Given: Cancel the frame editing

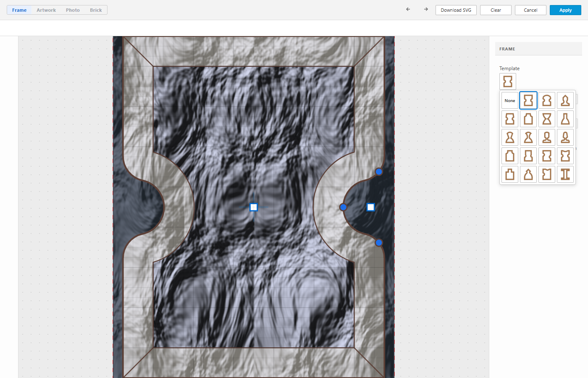Looking at the screenshot, I should tap(530, 10).
